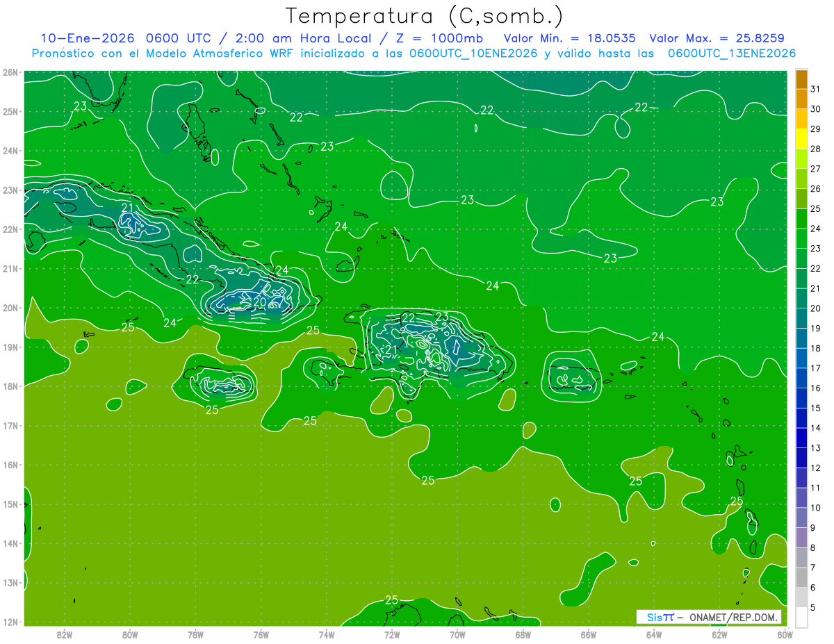
Task: Click the purple-gray swatch between 8 and 9
Action: 801,538
